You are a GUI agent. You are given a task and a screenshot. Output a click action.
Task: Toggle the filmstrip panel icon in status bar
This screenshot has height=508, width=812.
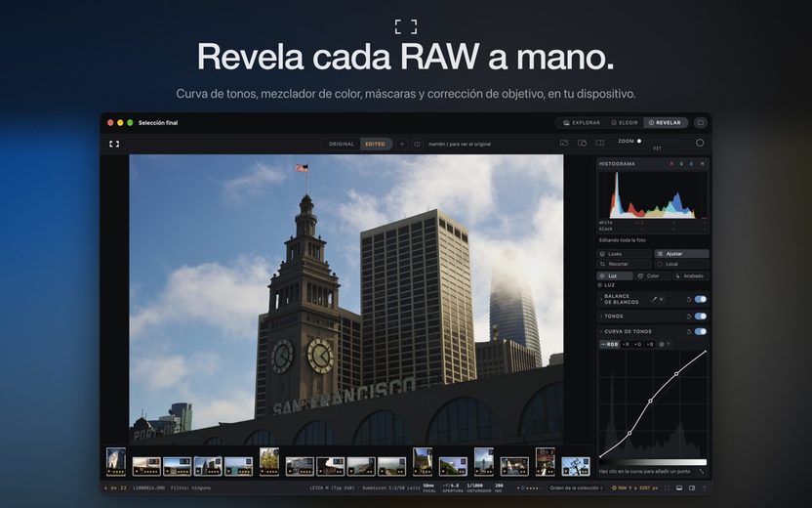point(679,487)
